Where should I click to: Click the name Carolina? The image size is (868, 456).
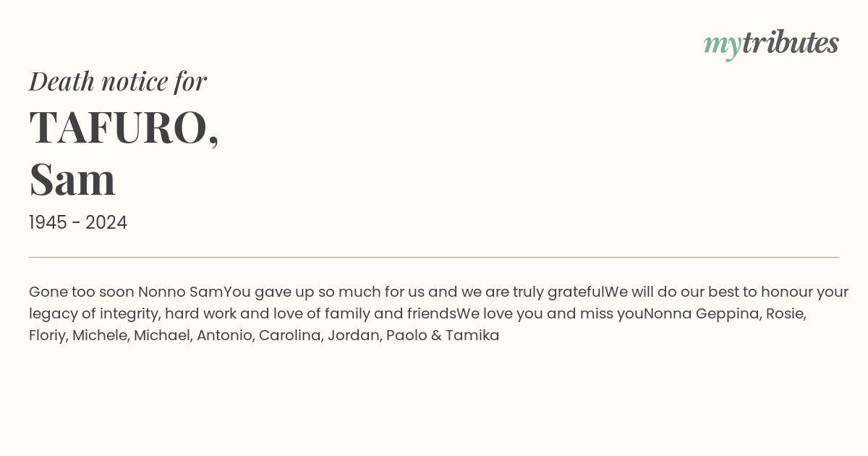pyautogui.click(x=291, y=336)
